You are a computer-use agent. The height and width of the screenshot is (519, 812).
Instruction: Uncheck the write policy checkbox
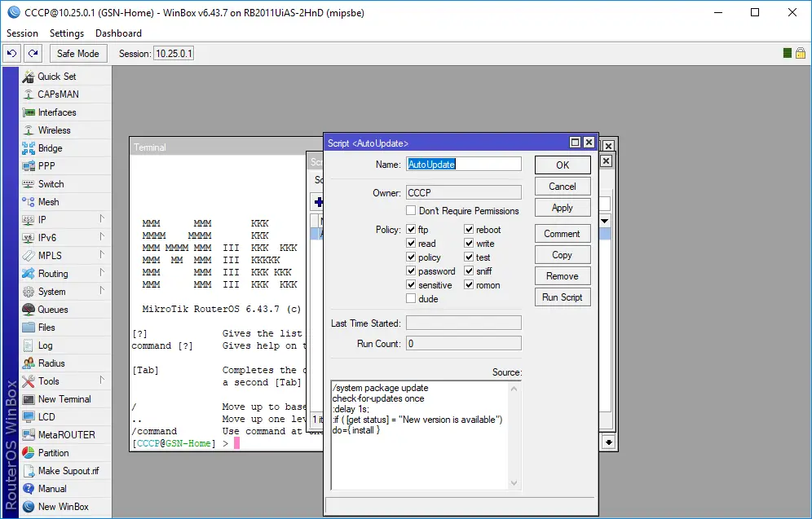point(469,243)
